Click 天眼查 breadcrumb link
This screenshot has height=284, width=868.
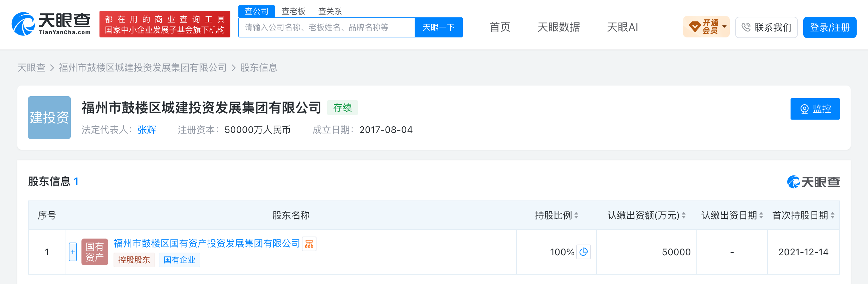[31, 67]
